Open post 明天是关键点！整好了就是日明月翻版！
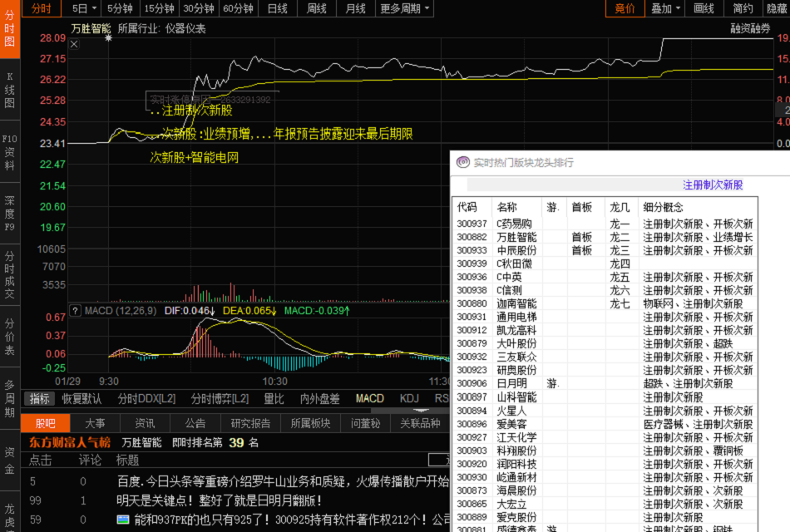The height and width of the screenshot is (532, 790). tap(219, 500)
